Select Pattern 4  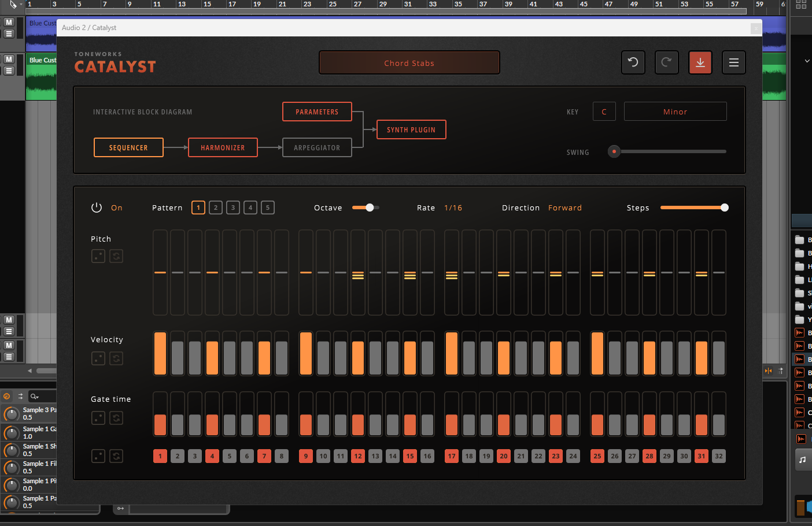click(250, 208)
